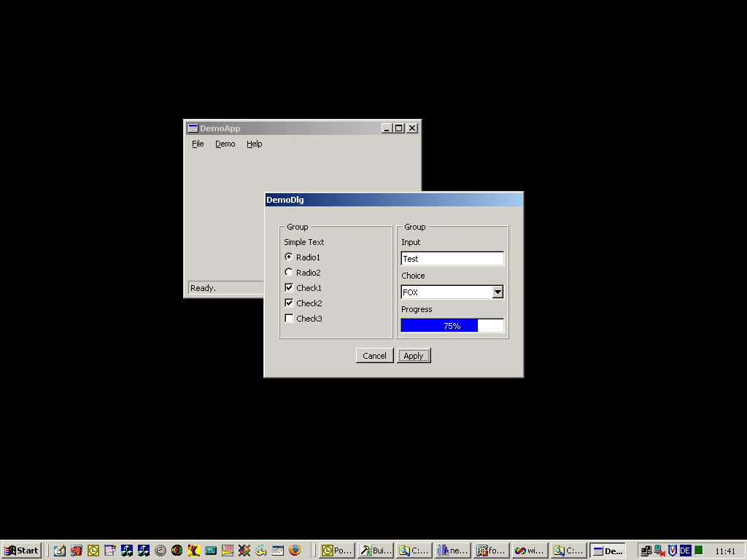Expand the Choice dropdown showing FOX

[x=498, y=292]
